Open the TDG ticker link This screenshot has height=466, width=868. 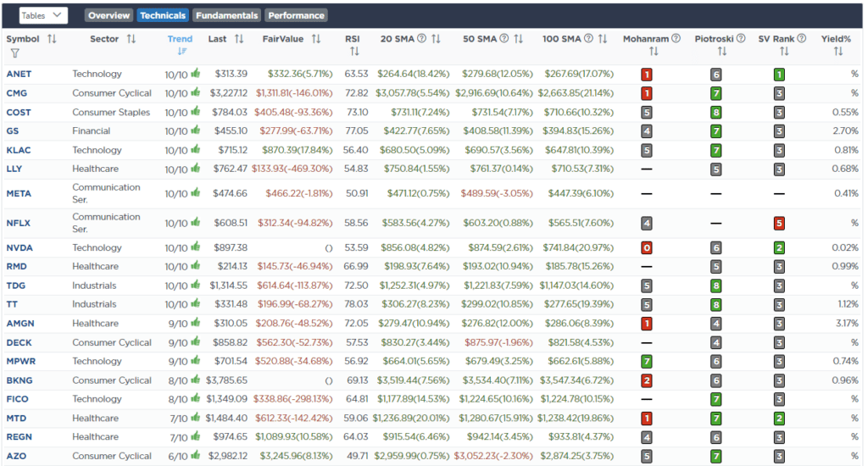tap(15, 286)
